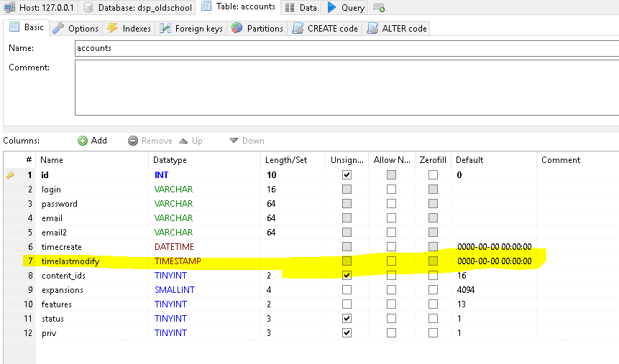Open default value dropdown for timecreate
The height and width of the screenshot is (364, 619).
pos(495,247)
